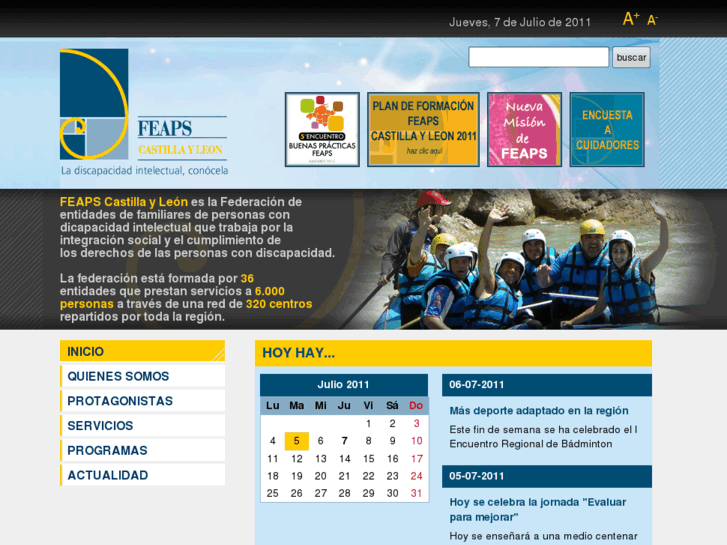This screenshot has height=545, width=727.
Task: Select day 22 in July calendar
Action: point(369,476)
